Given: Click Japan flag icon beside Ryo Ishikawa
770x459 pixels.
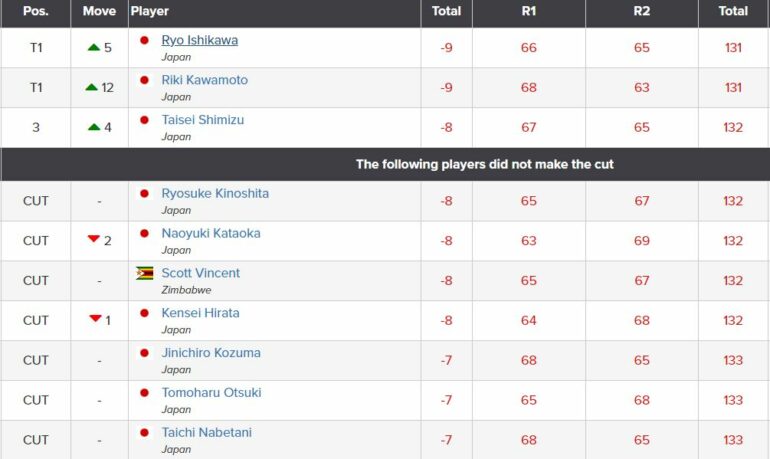Looking at the screenshot, I should (x=144, y=40).
